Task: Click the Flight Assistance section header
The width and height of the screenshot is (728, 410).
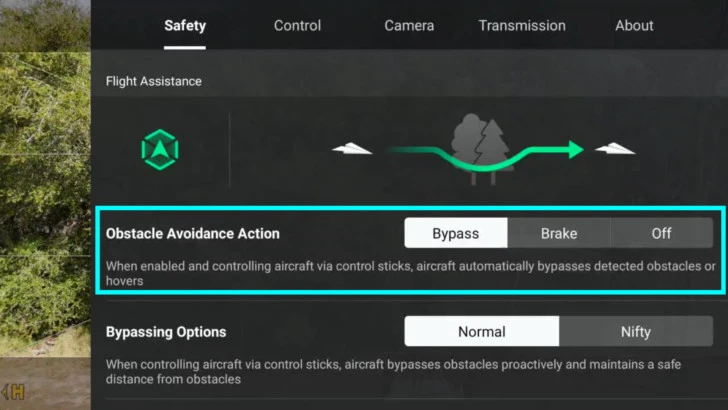Action: point(154,81)
